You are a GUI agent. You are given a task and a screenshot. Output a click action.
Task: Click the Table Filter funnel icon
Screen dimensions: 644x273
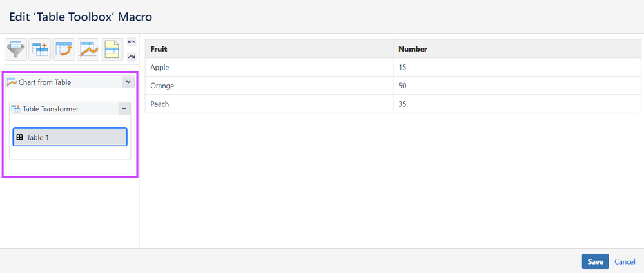tap(16, 50)
